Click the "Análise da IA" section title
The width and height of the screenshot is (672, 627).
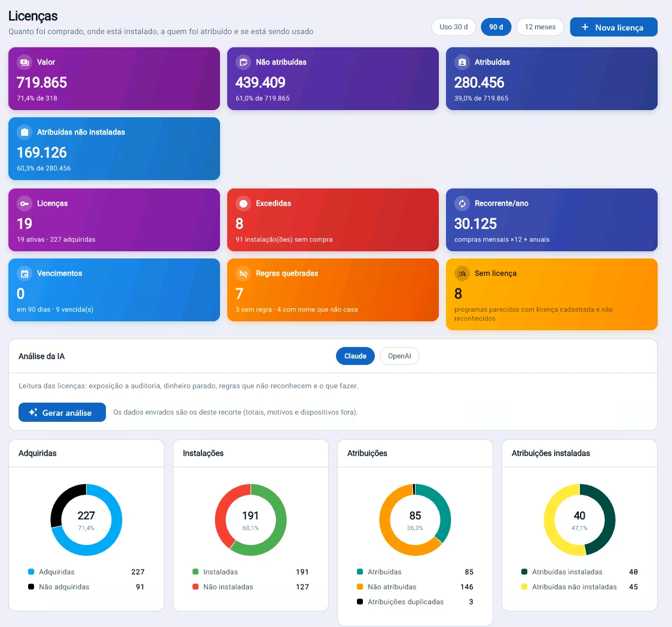42,357
